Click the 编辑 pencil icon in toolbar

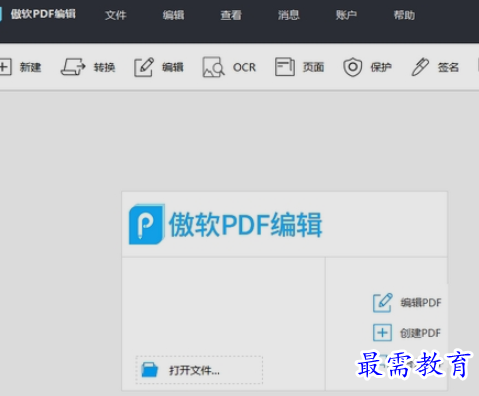tap(144, 67)
